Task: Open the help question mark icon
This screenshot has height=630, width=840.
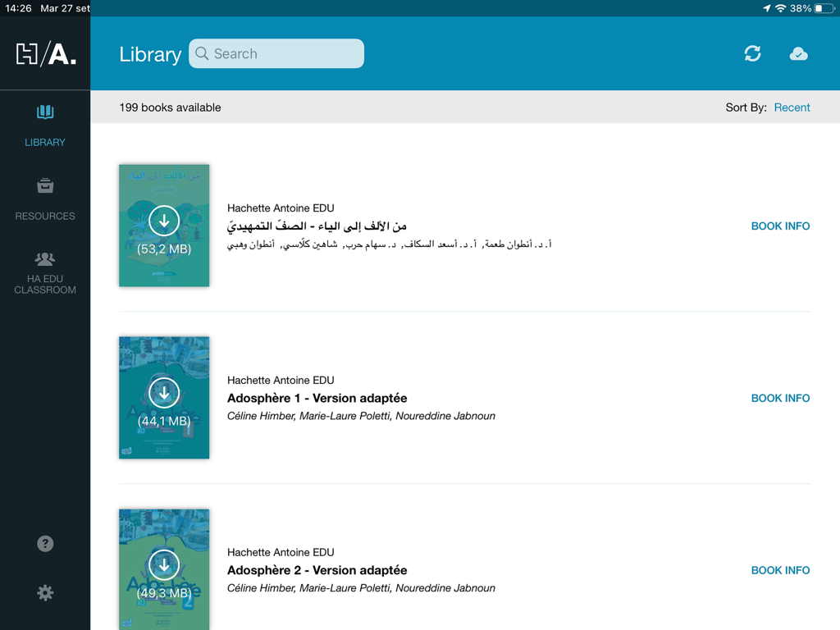Action: (x=45, y=544)
